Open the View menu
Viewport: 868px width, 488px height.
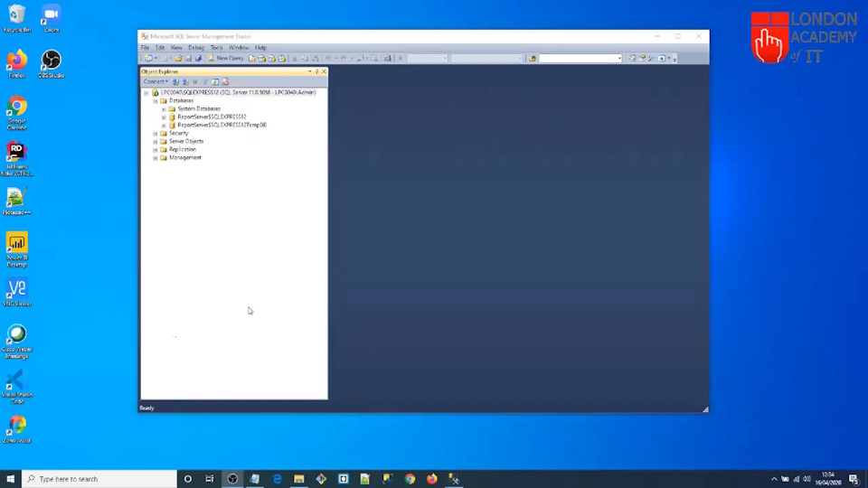point(176,48)
